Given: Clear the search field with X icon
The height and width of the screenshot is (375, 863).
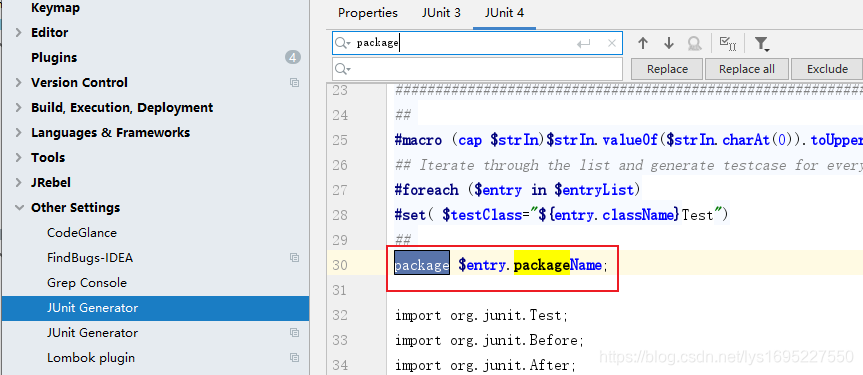Looking at the screenshot, I should (611, 43).
